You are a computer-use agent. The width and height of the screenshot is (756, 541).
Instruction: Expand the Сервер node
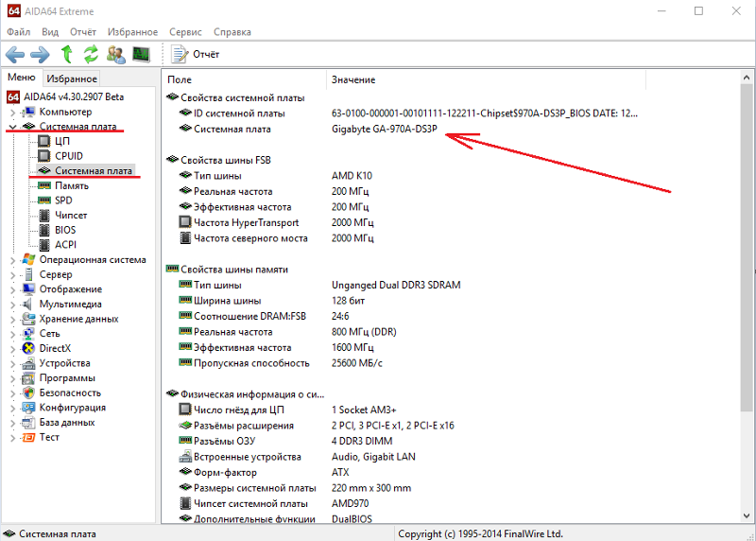pos(12,275)
